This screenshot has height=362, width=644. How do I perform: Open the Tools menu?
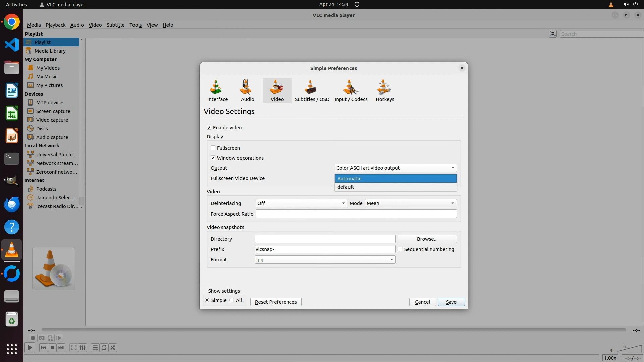135,25
